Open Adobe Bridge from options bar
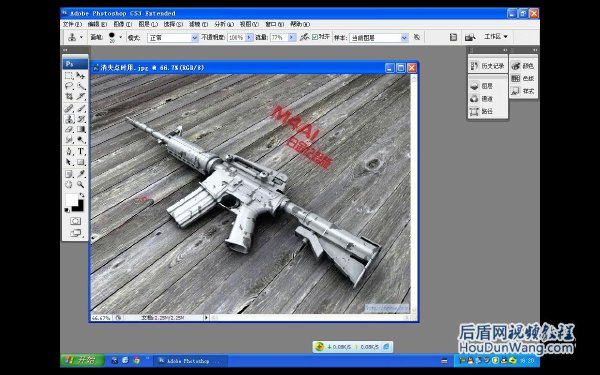Image resolution: width=600 pixels, height=375 pixels. point(470,37)
